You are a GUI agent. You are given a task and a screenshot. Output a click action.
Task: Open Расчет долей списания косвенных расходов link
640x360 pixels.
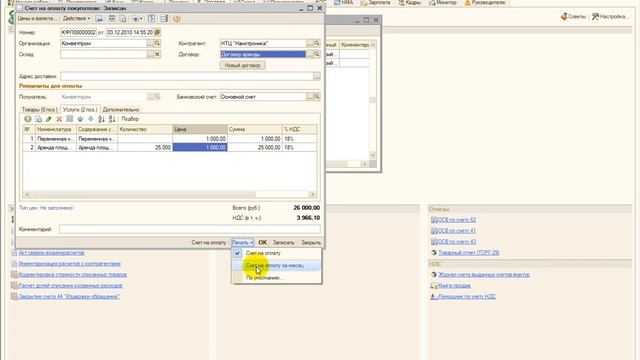pos(71,286)
